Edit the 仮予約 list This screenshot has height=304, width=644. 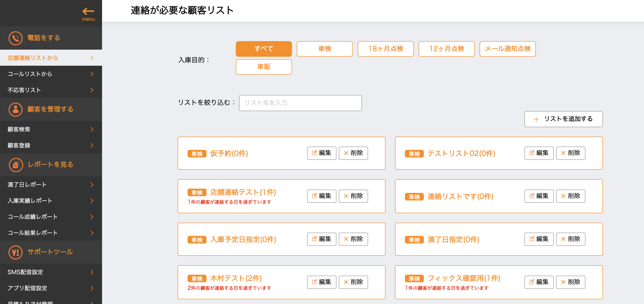click(322, 153)
